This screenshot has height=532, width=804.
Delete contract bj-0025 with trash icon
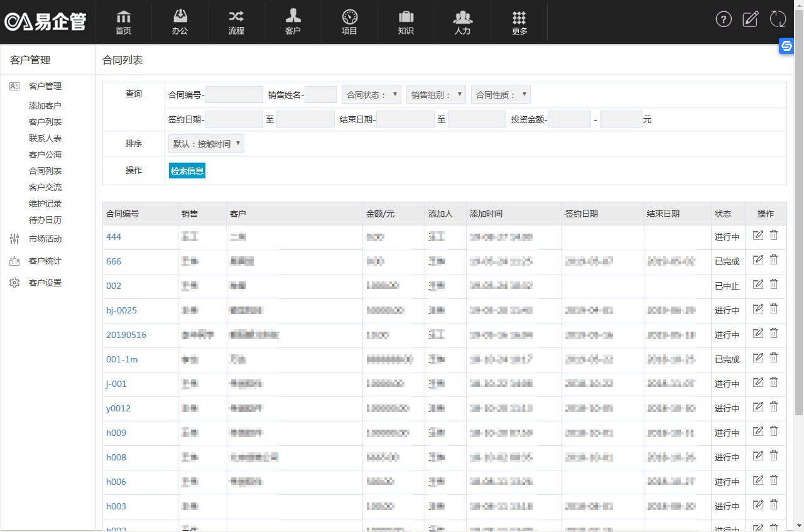[774, 308]
